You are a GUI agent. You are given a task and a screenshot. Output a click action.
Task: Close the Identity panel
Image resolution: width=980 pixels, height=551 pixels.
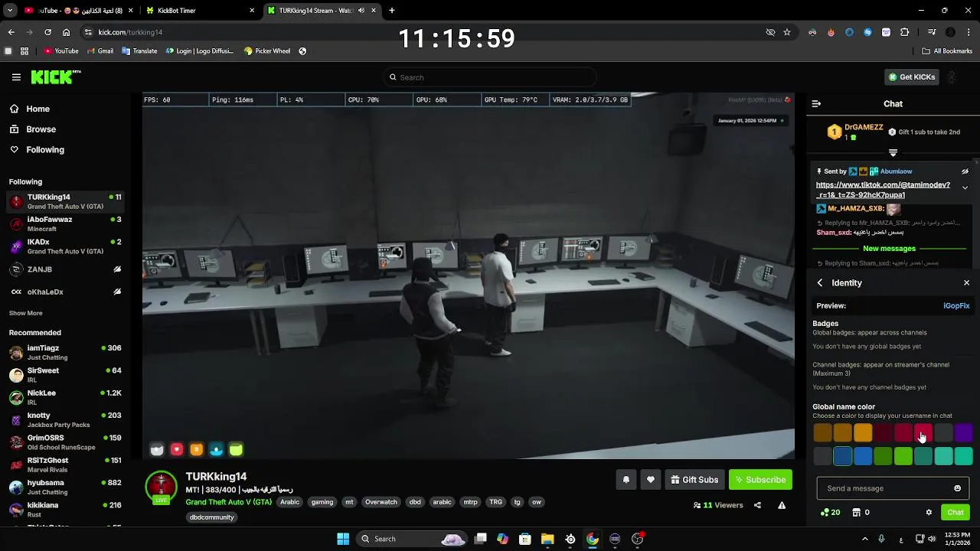pyautogui.click(x=966, y=283)
